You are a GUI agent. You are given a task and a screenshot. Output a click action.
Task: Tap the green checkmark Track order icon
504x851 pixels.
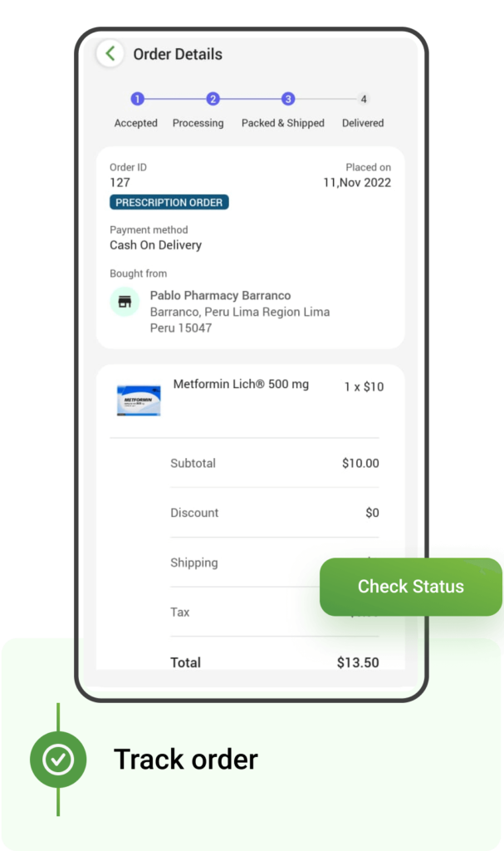coord(58,760)
